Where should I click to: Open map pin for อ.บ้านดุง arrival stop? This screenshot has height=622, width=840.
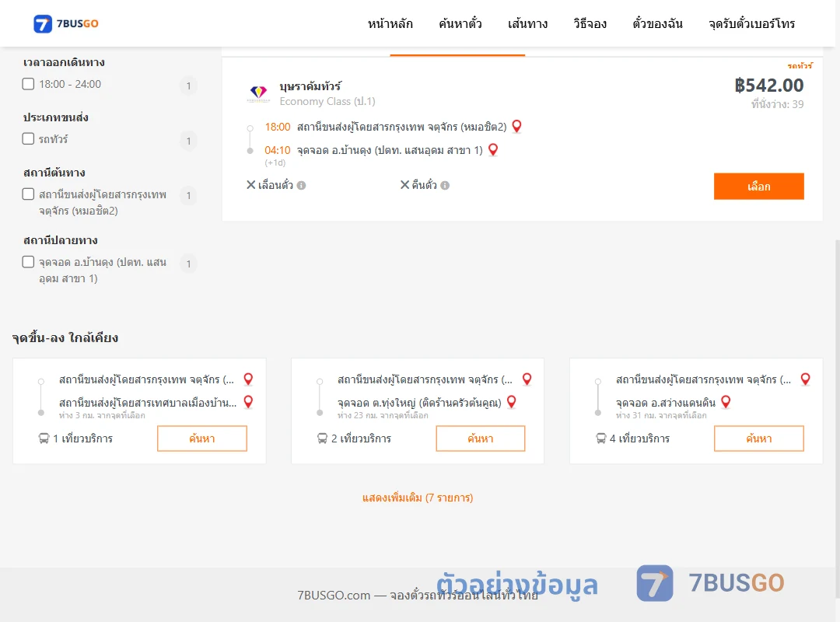[493, 150]
